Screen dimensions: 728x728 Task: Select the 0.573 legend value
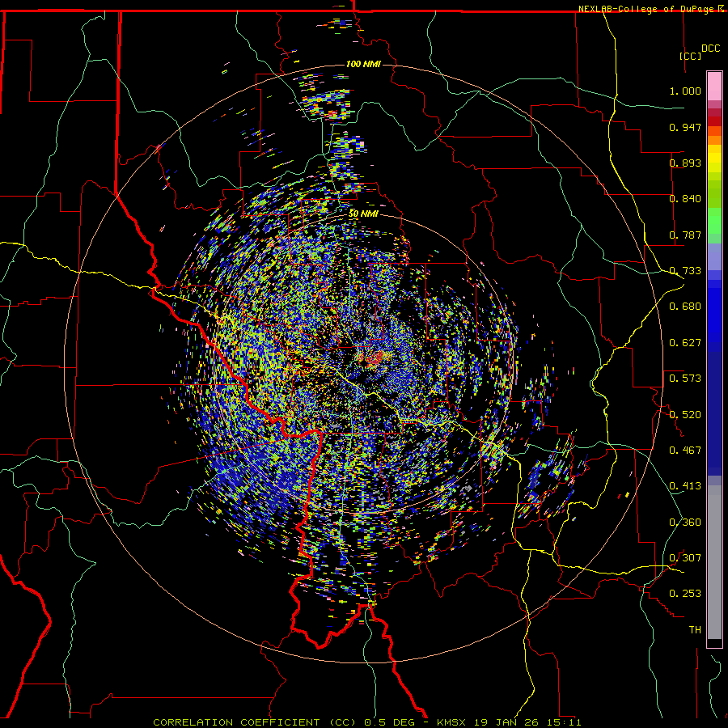[685, 379]
